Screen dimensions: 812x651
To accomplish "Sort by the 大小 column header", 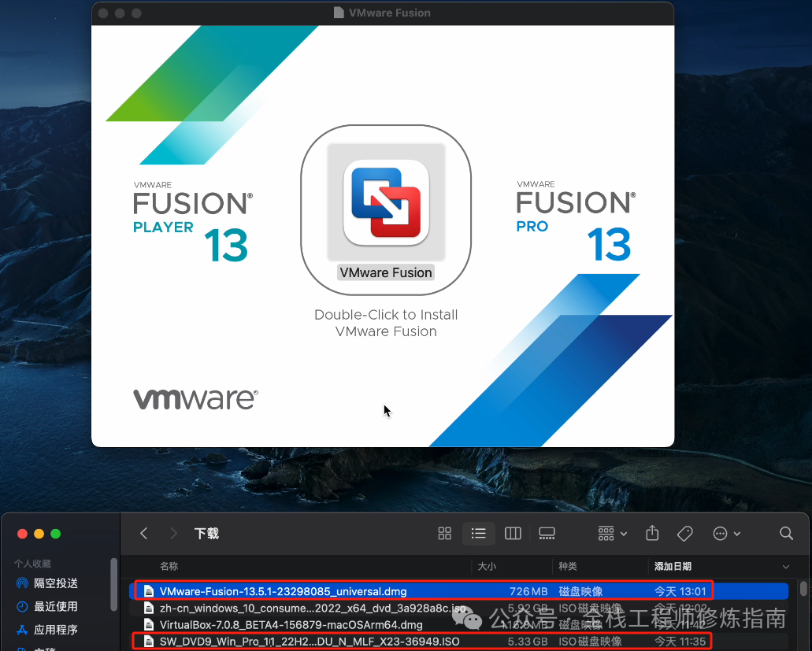I will (x=487, y=566).
